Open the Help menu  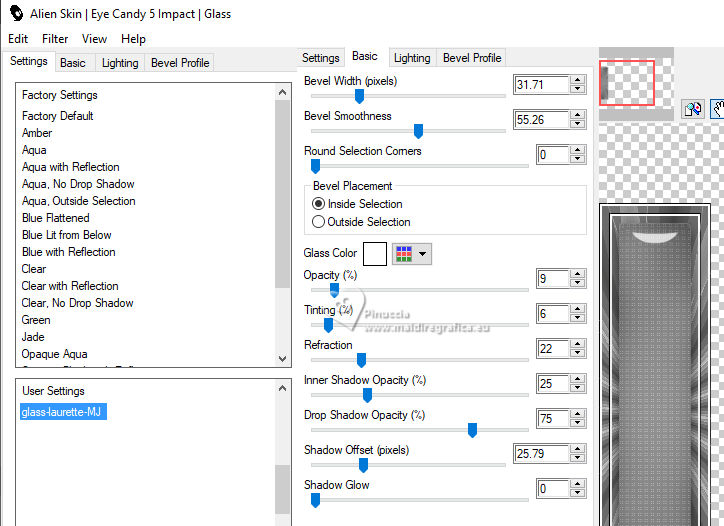pyautogui.click(x=133, y=39)
